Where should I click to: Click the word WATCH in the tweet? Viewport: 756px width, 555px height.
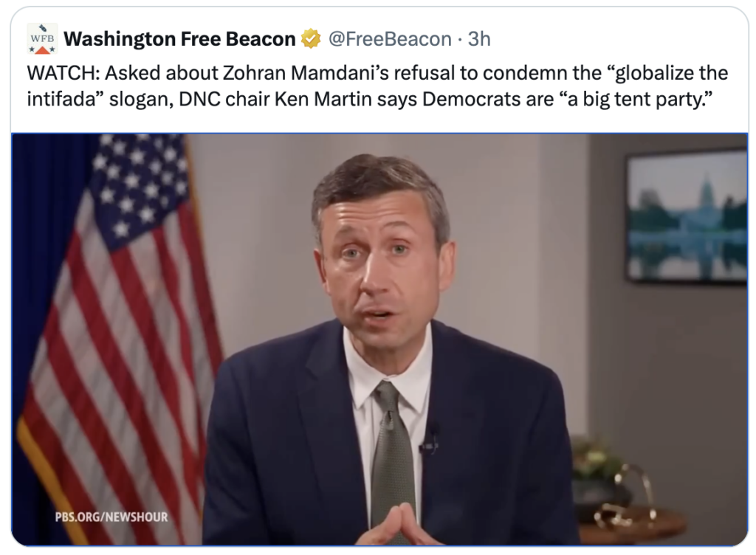point(60,73)
